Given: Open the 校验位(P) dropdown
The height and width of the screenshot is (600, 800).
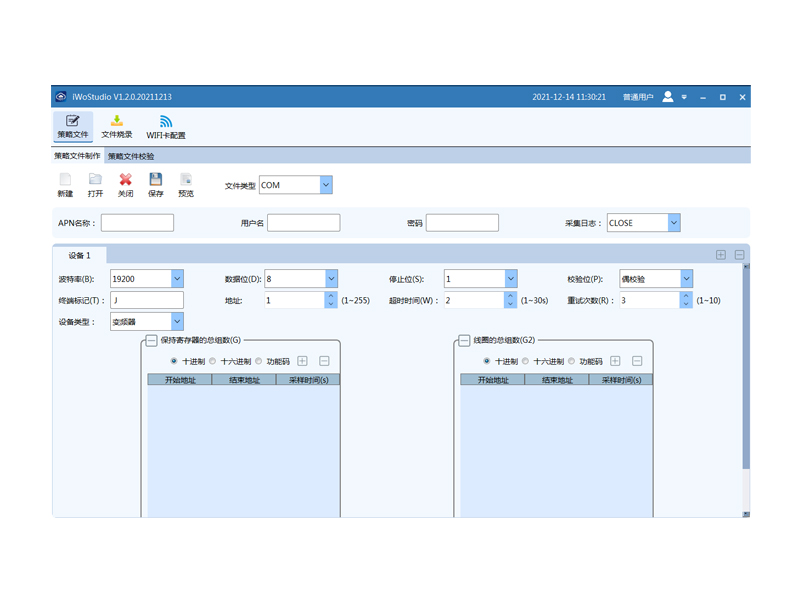Looking at the screenshot, I should coord(686,279).
